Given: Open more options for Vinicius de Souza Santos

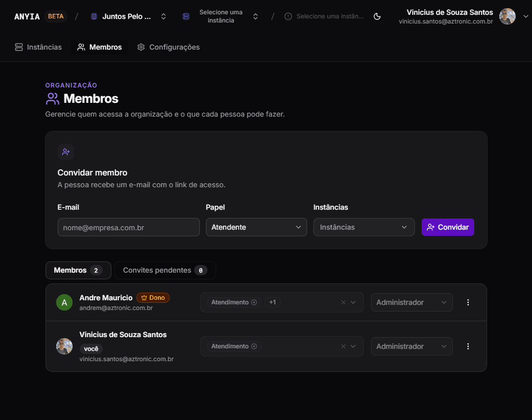Looking at the screenshot, I should click(x=468, y=346).
